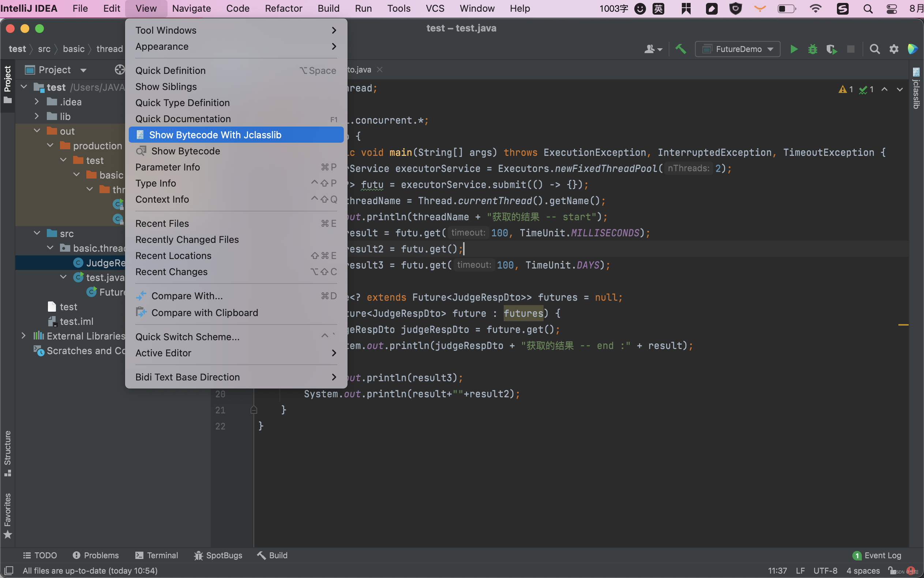The width and height of the screenshot is (924, 578).
Task: Click the yellow marker in error stripe
Action: click(903, 325)
